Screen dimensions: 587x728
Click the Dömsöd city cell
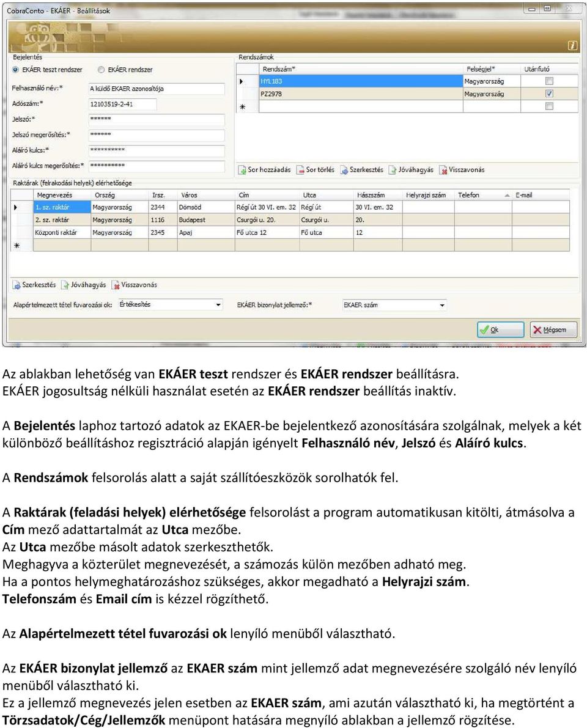click(205, 208)
